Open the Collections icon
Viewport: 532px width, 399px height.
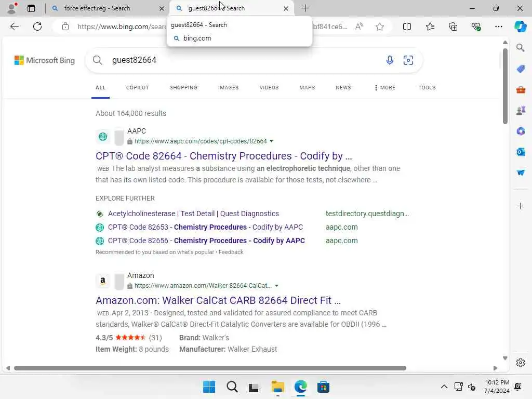tap(453, 26)
